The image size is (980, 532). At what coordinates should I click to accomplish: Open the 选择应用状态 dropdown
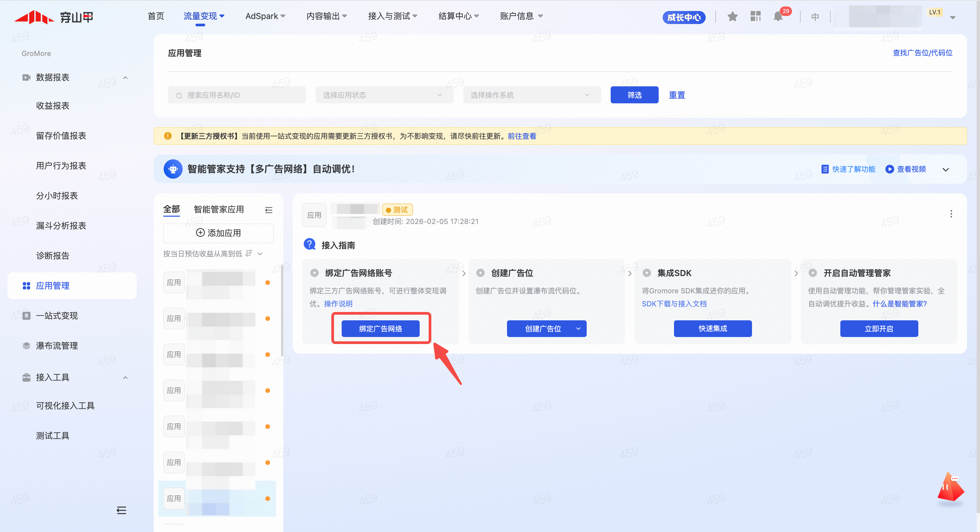(384, 95)
